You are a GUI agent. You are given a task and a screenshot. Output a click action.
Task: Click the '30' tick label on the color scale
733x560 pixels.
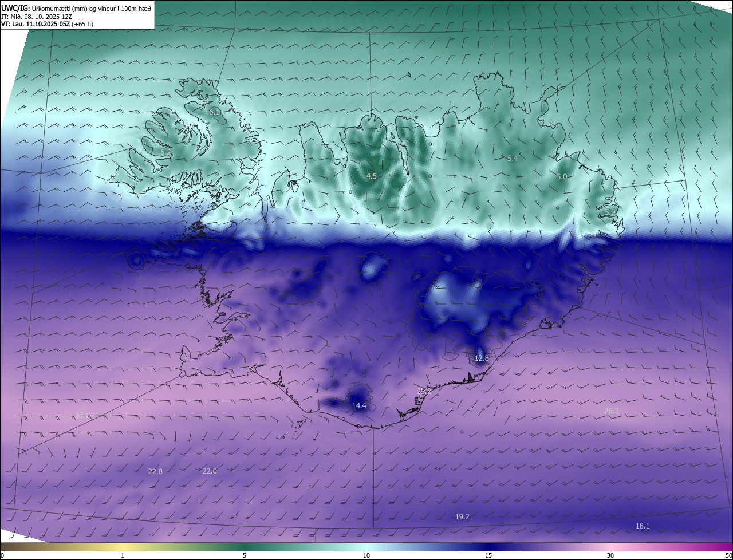[x=610, y=555]
